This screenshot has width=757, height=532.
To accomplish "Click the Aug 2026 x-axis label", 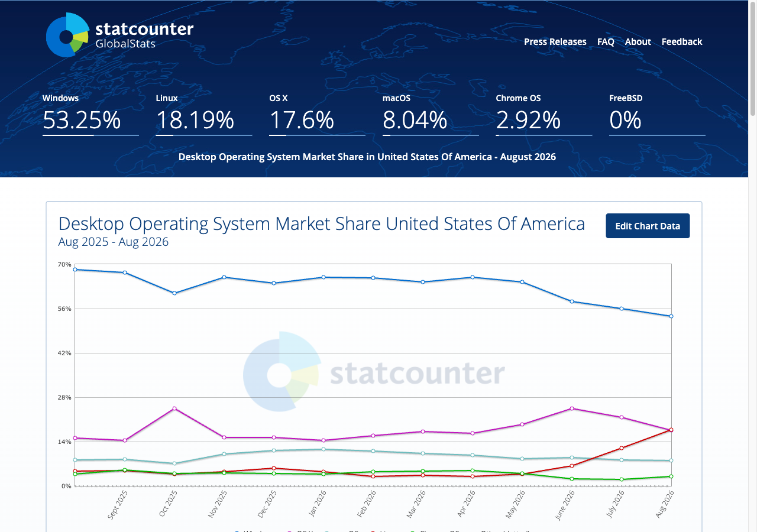I will tap(665, 504).
